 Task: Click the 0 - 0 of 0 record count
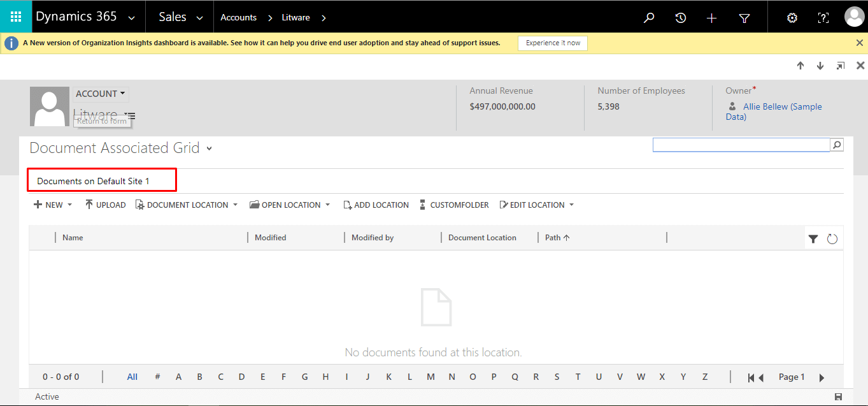coord(61,377)
